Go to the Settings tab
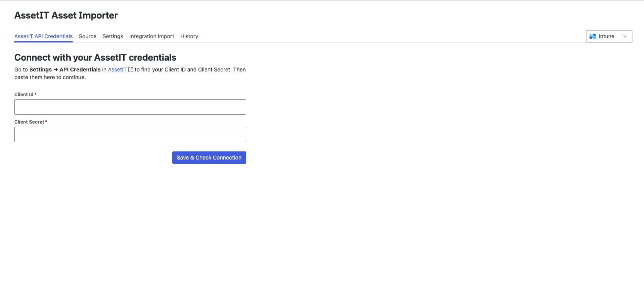 tap(113, 36)
